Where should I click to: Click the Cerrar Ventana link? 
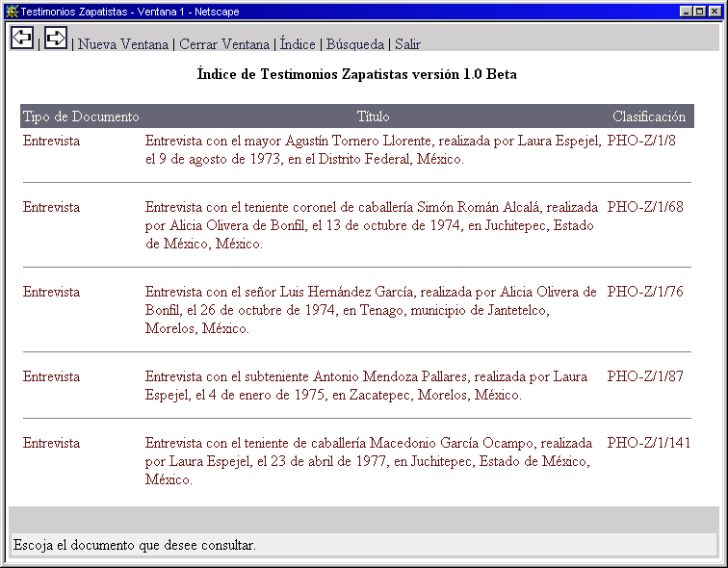click(223, 44)
